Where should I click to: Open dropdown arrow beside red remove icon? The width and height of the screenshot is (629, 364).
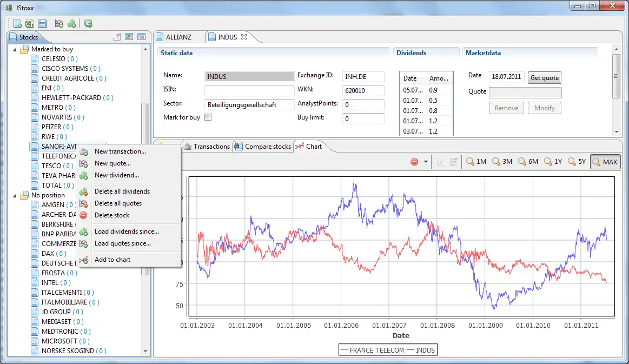[x=426, y=162]
